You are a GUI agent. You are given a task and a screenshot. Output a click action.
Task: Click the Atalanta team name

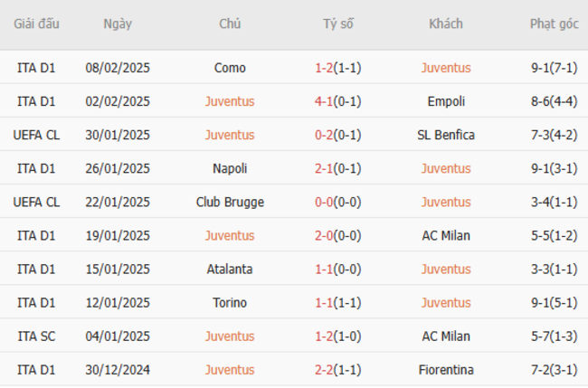point(230,269)
